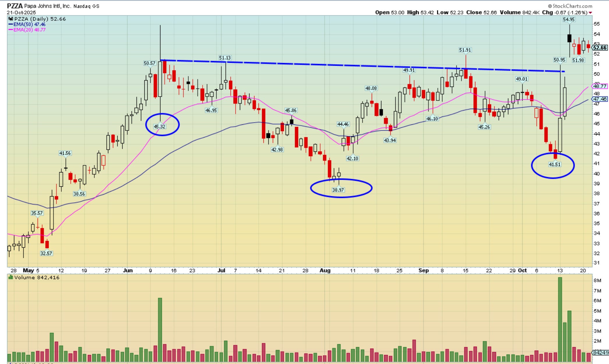Click the 35.57 price label
The image size is (609, 364).
click(37, 213)
